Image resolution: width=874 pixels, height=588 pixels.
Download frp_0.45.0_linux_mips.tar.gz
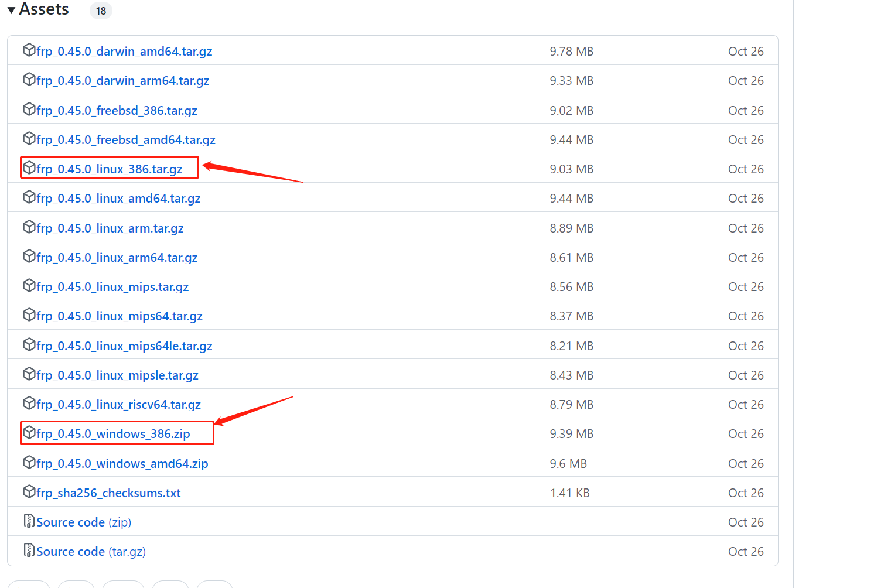coord(112,287)
